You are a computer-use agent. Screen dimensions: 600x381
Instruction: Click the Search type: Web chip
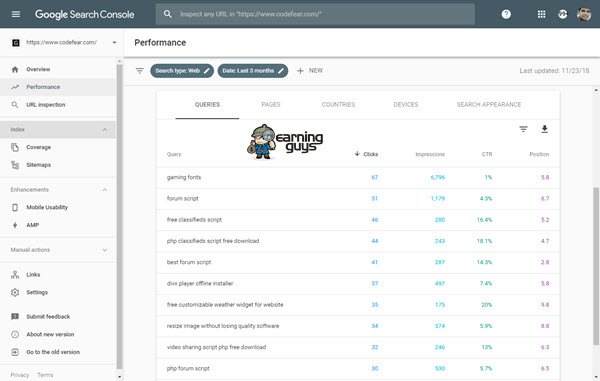tap(182, 71)
